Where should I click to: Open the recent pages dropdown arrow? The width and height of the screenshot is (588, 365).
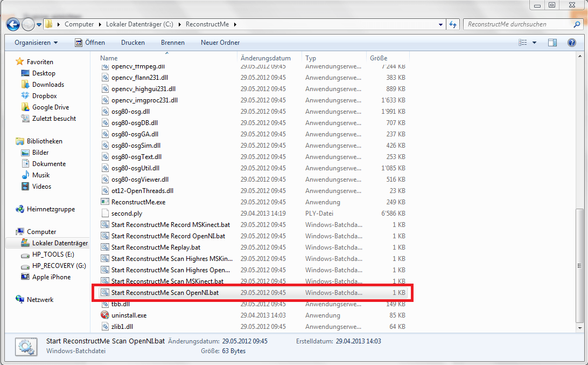point(39,24)
